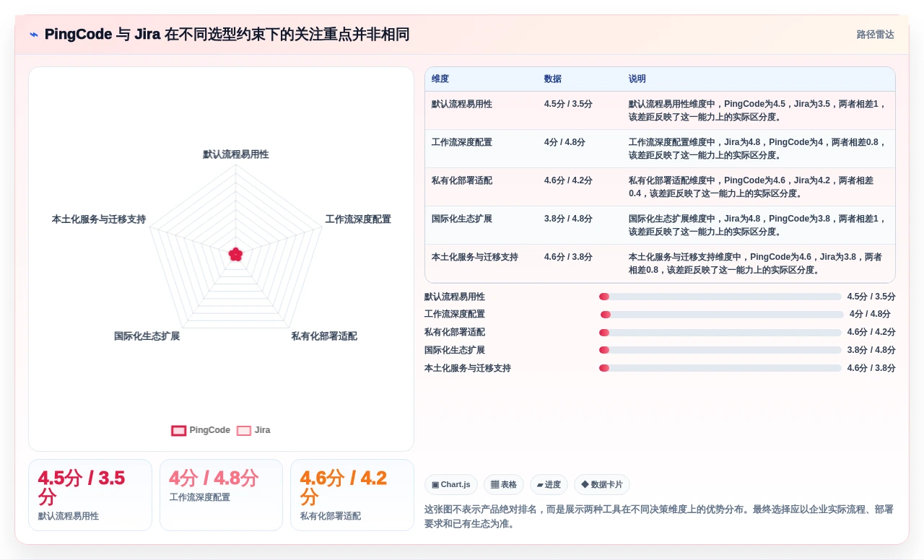Click radar axis label 私有化部署适配

tap(324, 336)
